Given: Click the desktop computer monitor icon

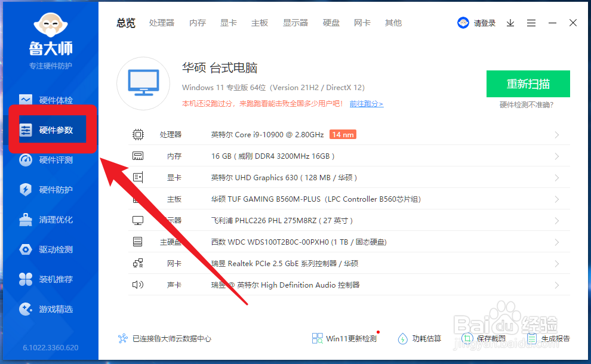Looking at the screenshot, I should tap(143, 84).
